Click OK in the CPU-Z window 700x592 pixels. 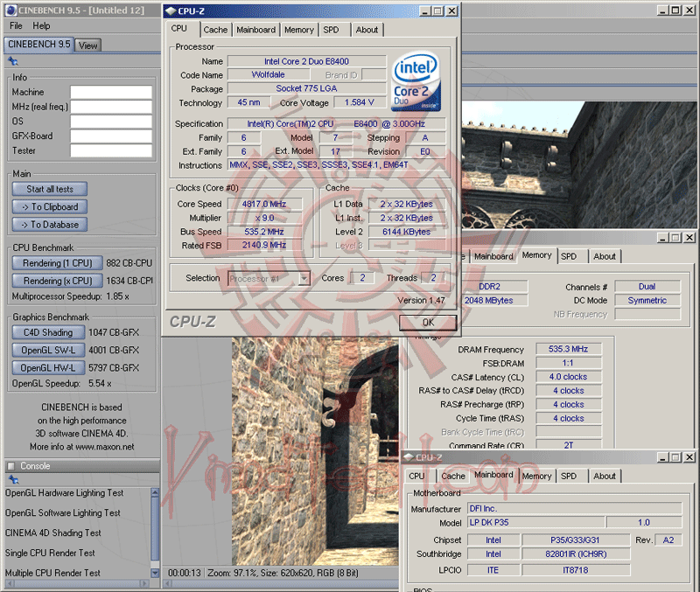428,323
